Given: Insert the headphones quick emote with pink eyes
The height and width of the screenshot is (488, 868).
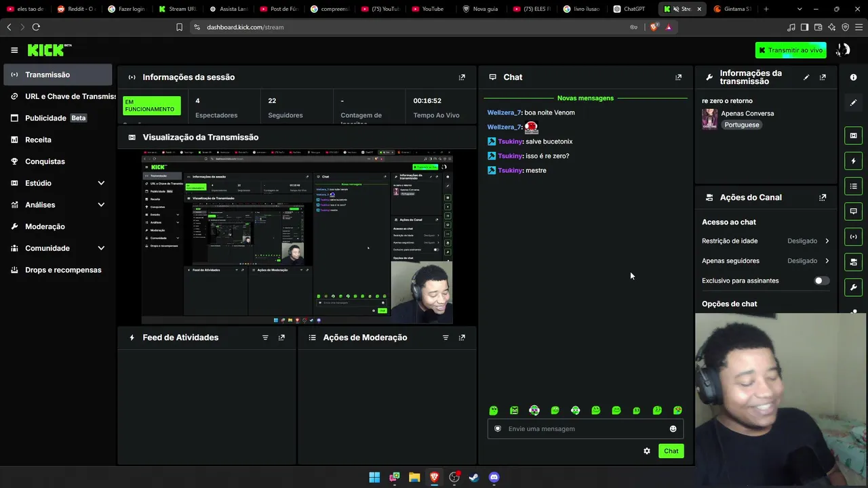Looking at the screenshot, I should click(534, 410).
